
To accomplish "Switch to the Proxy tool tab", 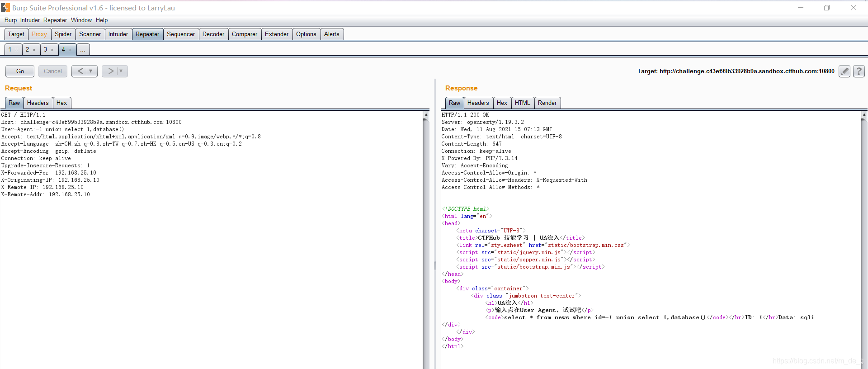I will tap(39, 34).
